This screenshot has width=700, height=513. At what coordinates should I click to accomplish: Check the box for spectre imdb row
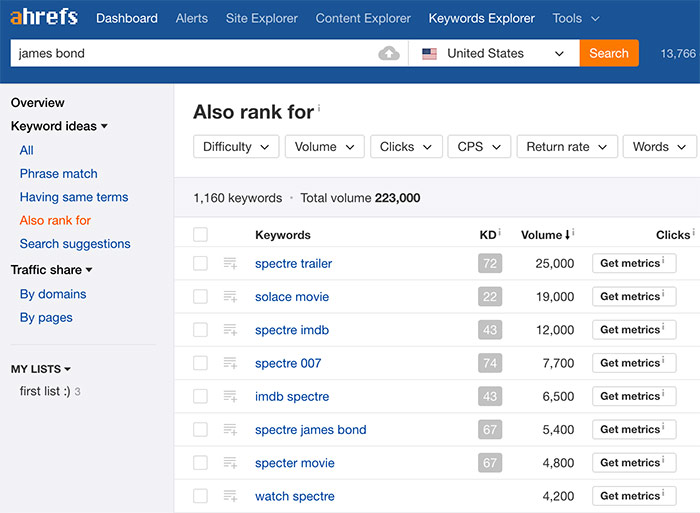[201, 330]
